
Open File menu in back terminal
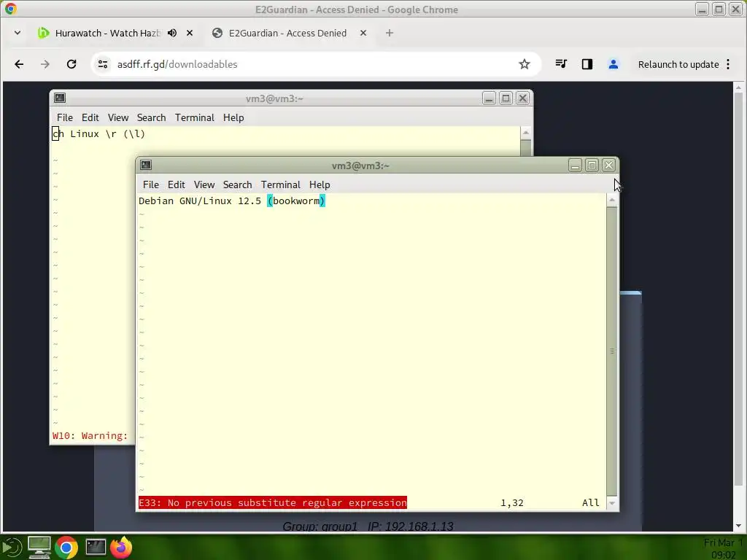tap(65, 117)
